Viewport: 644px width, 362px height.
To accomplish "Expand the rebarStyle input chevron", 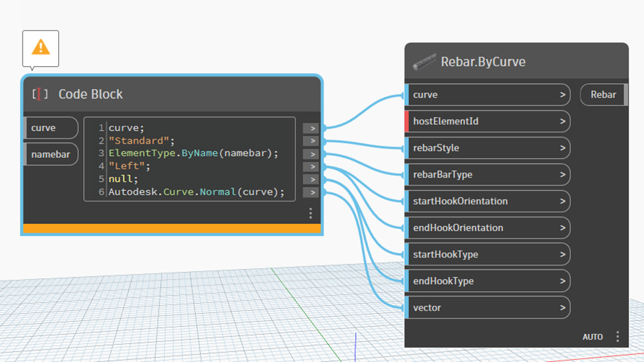I will (x=563, y=148).
